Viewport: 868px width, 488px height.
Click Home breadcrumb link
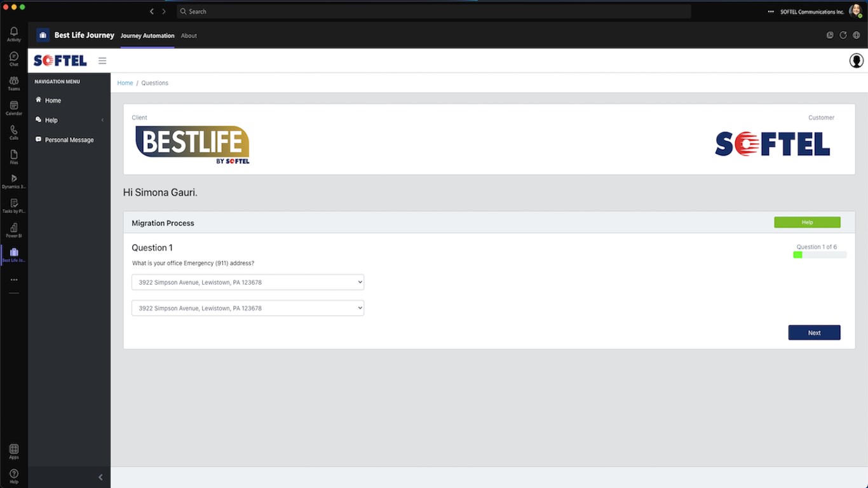pyautogui.click(x=125, y=83)
